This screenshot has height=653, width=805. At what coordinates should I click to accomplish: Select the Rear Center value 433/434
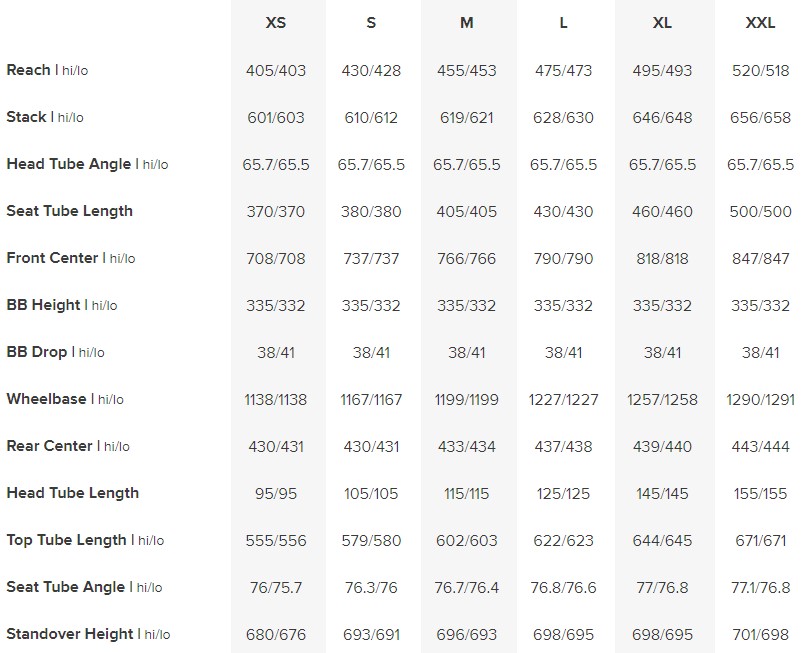tap(466, 447)
